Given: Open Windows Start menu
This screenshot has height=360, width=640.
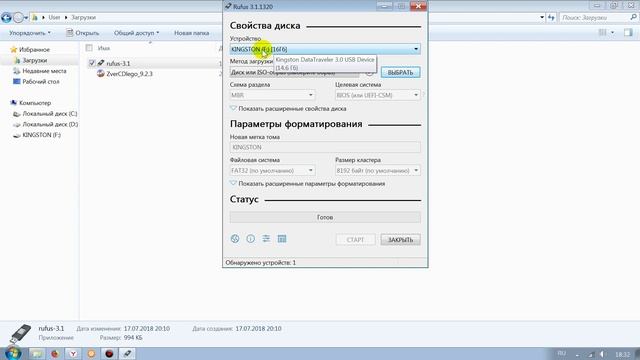Looking at the screenshot, I should click(13, 353).
